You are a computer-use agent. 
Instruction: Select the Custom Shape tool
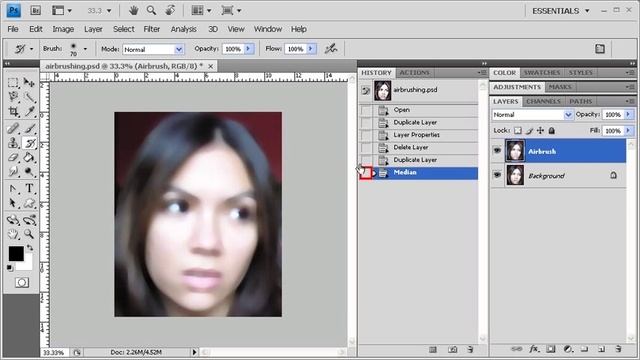(29, 203)
